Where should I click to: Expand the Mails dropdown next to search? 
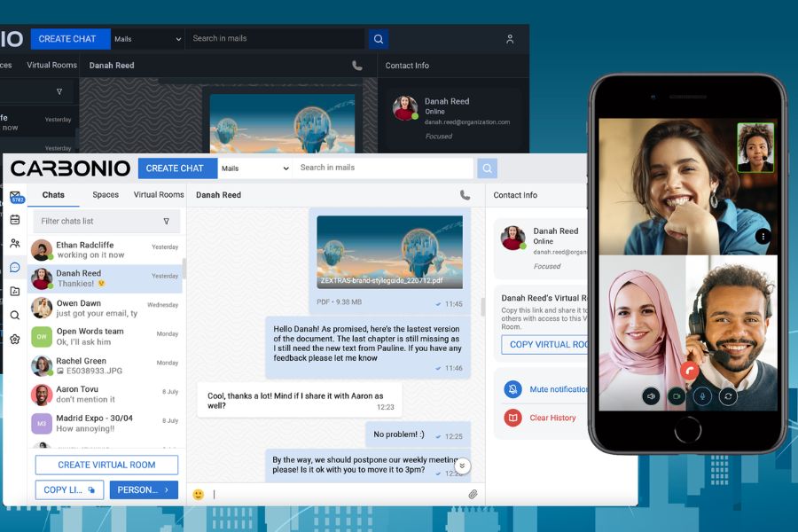pyautogui.click(x=254, y=168)
